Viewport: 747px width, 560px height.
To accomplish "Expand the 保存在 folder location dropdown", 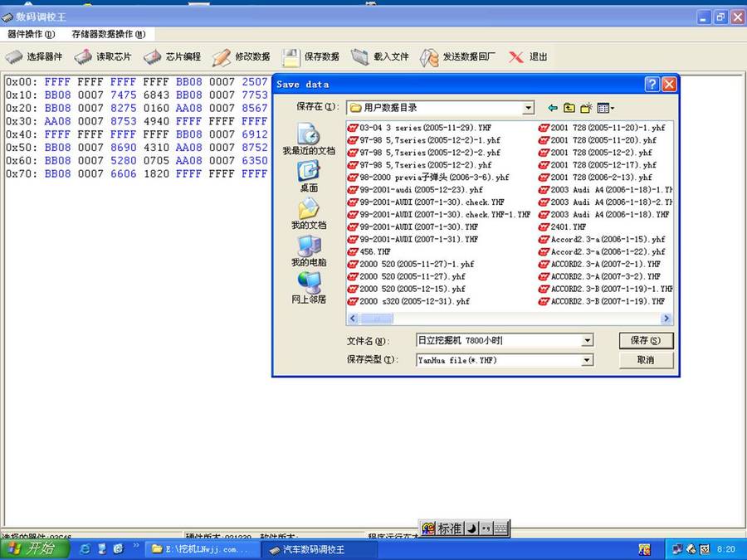I will (528, 108).
